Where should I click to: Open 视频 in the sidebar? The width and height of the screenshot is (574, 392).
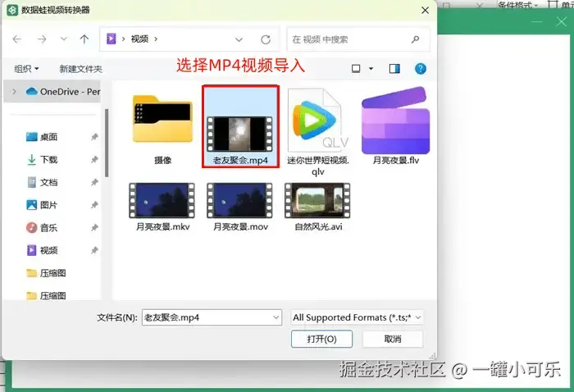pos(42,250)
